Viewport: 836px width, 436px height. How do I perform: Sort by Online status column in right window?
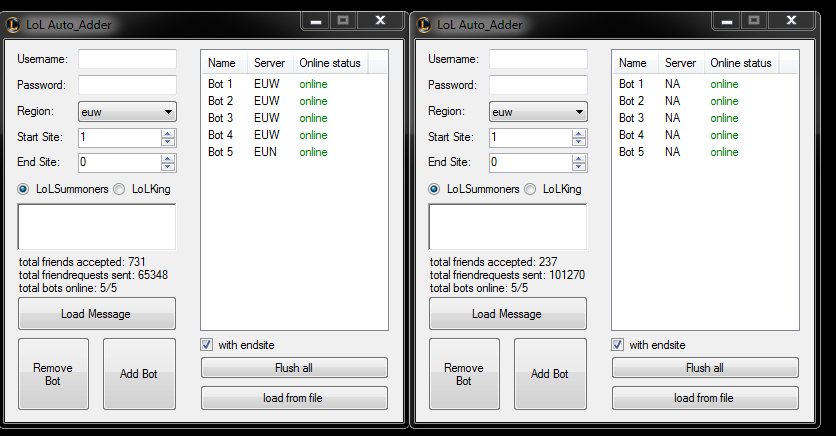[x=742, y=63]
